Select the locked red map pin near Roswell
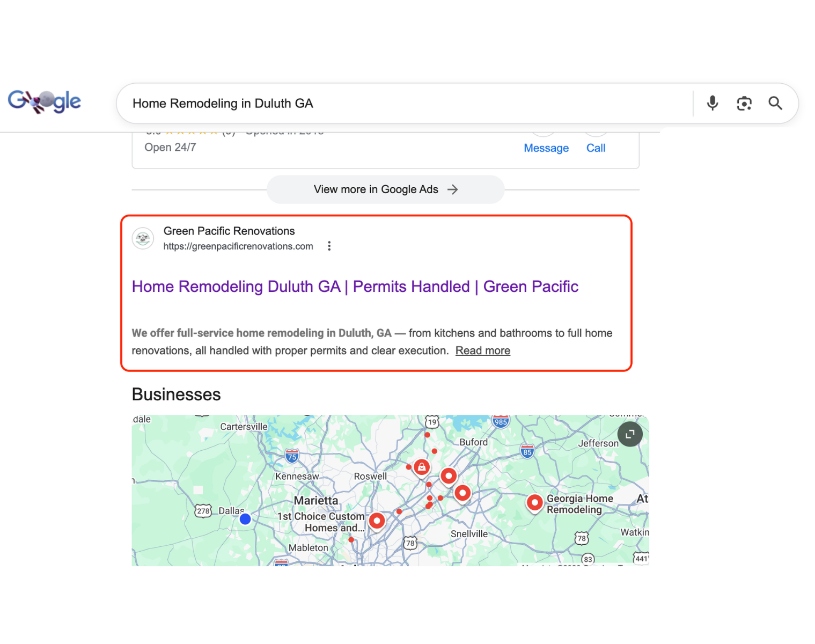815x644 pixels. (422, 467)
